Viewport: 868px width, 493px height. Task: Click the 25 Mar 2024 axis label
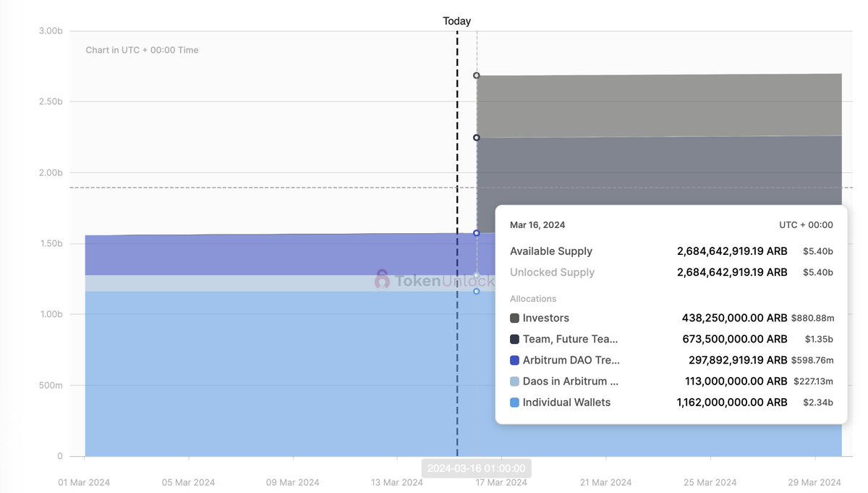coord(710,482)
